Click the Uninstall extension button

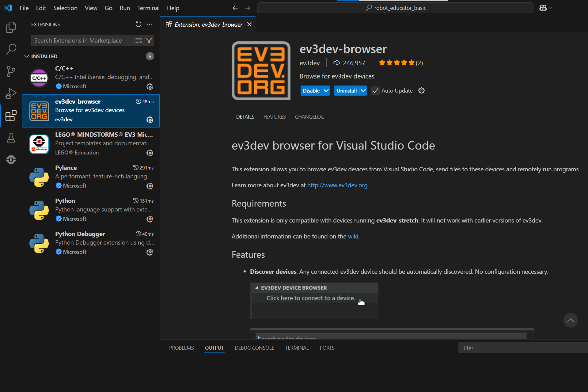pyautogui.click(x=347, y=91)
